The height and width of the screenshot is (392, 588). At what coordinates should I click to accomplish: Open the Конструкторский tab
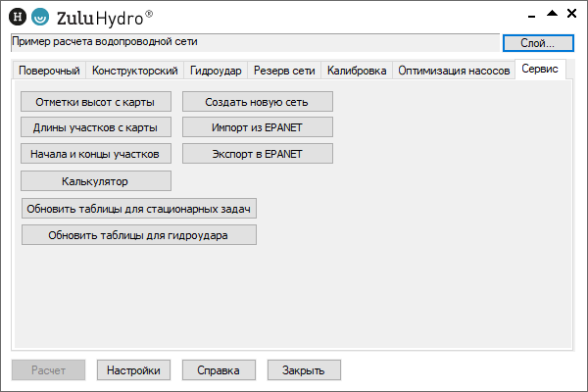click(134, 72)
